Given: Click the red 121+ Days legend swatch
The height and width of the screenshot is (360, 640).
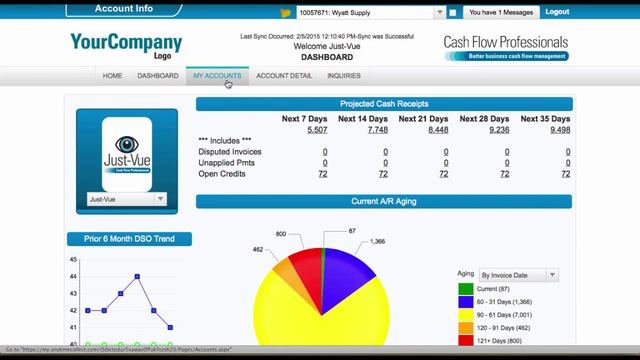Looking at the screenshot, I should coord(466,340).
